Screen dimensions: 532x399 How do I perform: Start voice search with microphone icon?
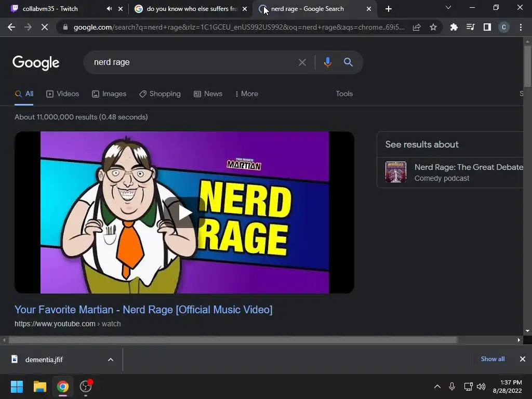327,62
